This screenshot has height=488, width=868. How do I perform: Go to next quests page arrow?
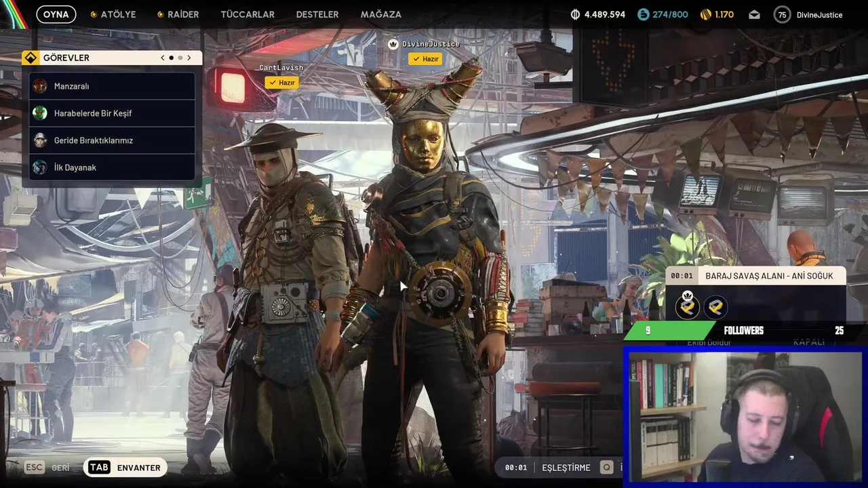point(189,58)
